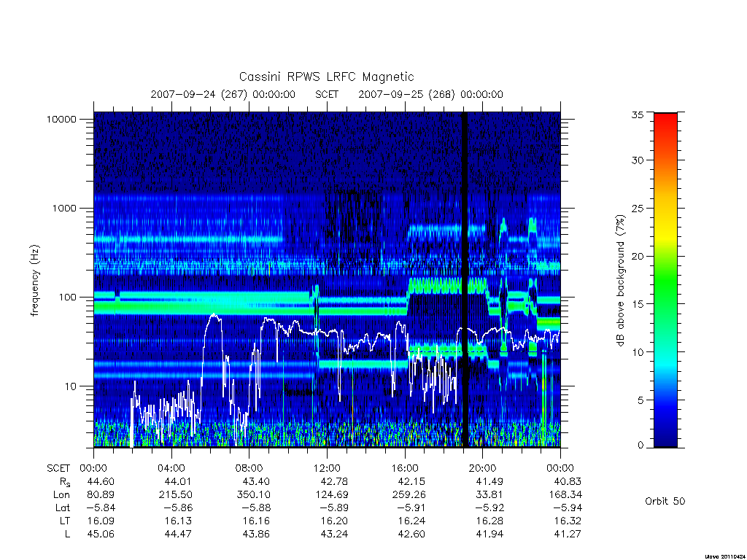Click start time '2007-09-24 (267) 00:00:00'

(x=223, y=94)
